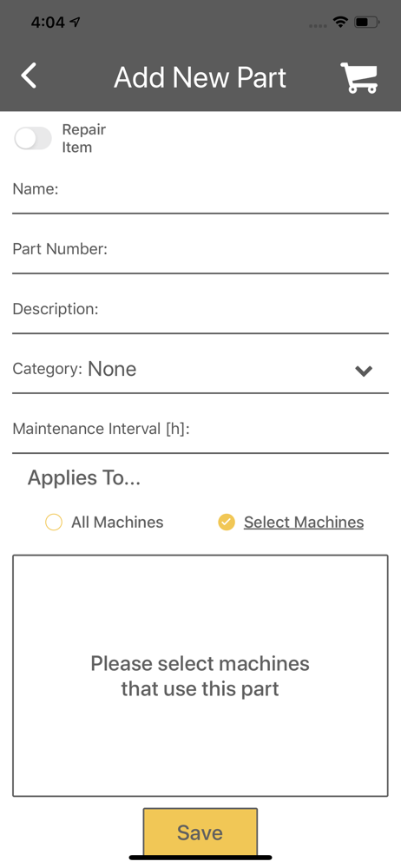Open the shopping cart icon
This screenshot has width=401, height=868.
click(x=359, y=77)
